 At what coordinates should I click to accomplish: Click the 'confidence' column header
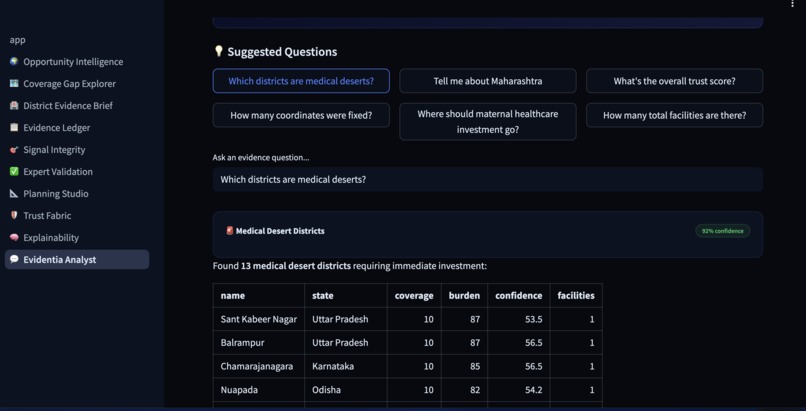click(519, 295)
